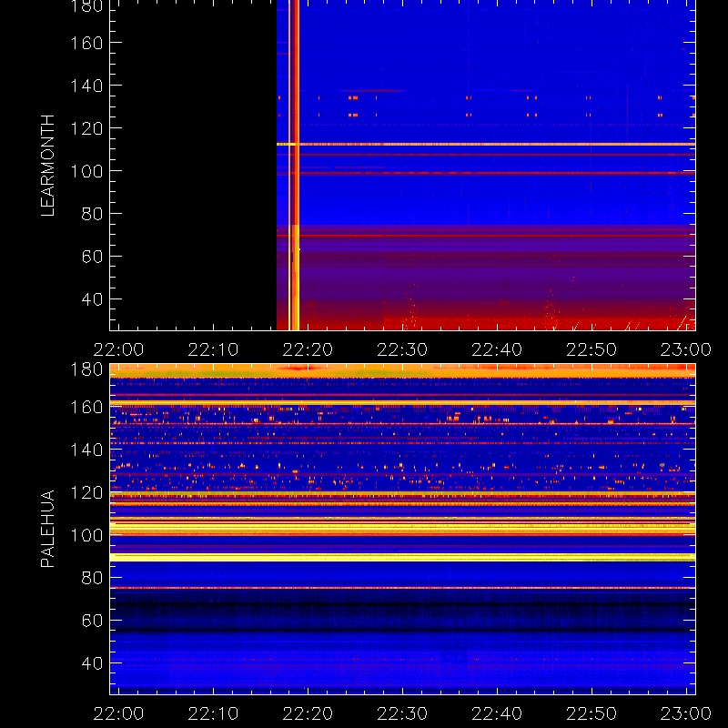Image resolution: width=728 pixels, height=728 pixels.
Task: Select the 100 label on Palehua axis
Action: [86, 535]
